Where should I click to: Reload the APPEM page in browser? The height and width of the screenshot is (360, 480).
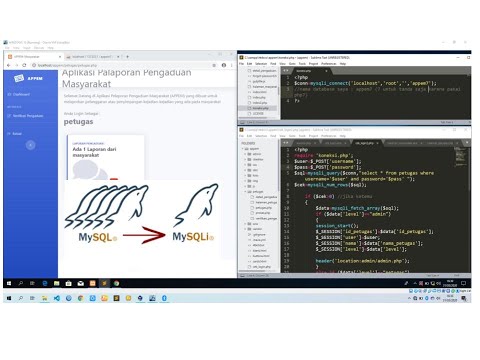coord(24,65)
